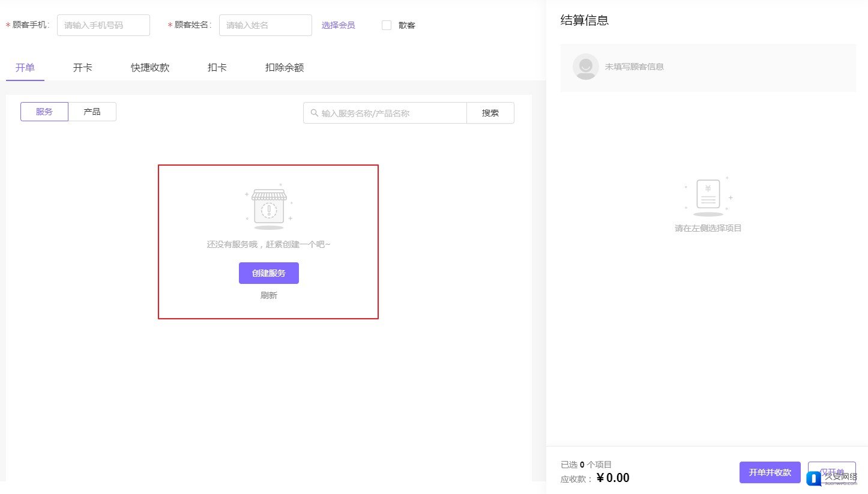Tick the 散客 checkbox
This screenshot has height=494, width=868.
(x=387, y=25)
